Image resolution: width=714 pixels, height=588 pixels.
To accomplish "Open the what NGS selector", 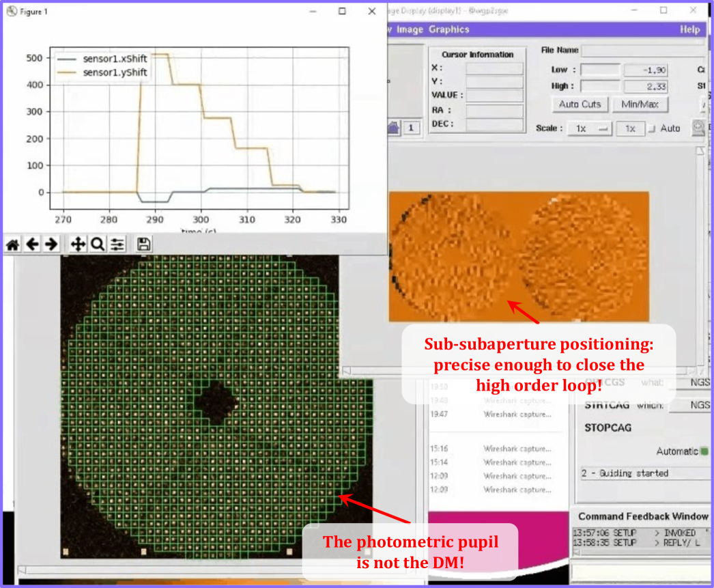I will [x=694, y=383].
